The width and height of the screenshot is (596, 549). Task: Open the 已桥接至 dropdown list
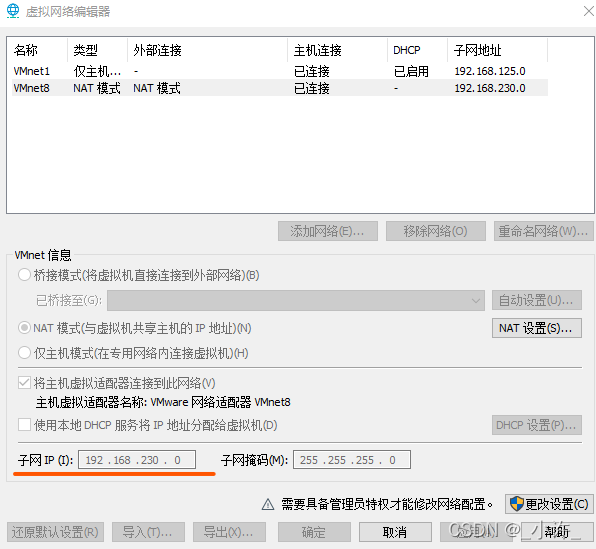[x=296, y=300]
